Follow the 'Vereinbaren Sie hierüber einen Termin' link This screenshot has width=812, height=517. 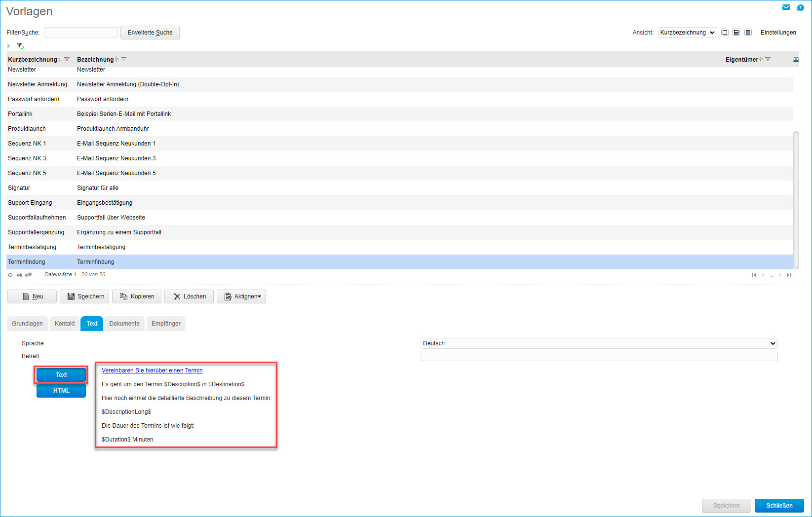point(152,370)
